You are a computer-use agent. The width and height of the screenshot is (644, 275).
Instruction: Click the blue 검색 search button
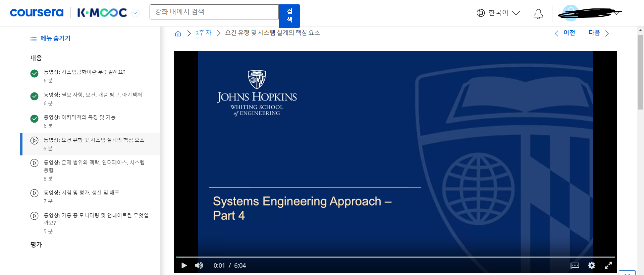click(289, 16)
